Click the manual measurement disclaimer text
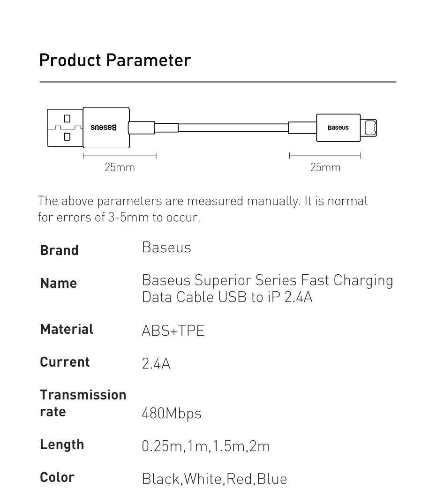Viewport: 436px width, 504px height. (x=203, y=209)
